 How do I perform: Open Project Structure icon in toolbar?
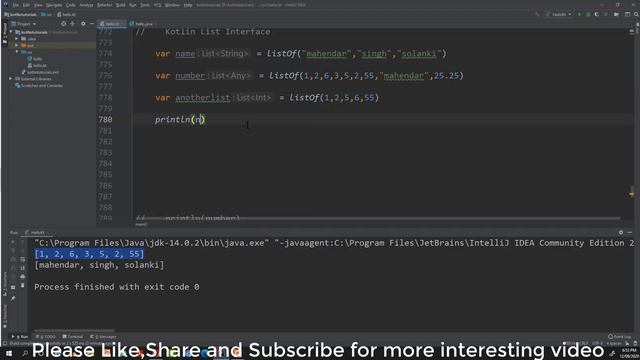[616, 14]
